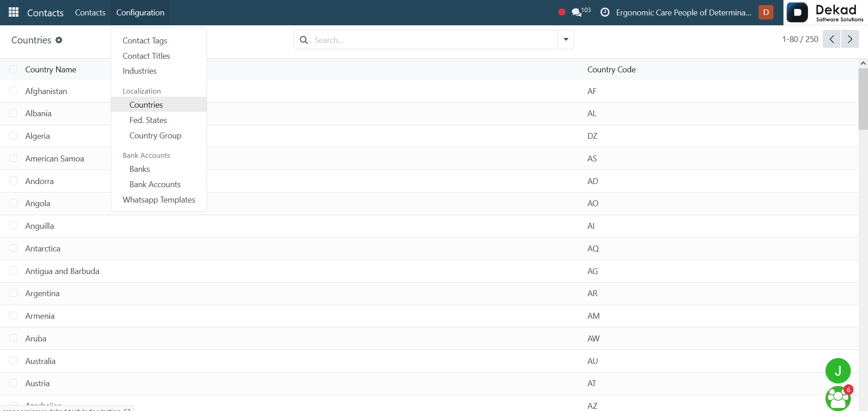868x411 pixels.
Task: Click the scrollbar up arrow
Action: 863,63
